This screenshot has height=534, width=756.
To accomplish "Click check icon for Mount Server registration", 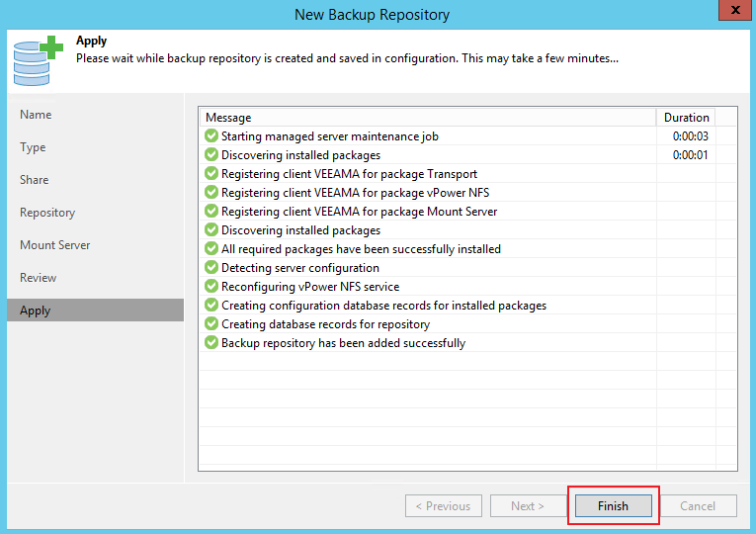I will 210,212.
